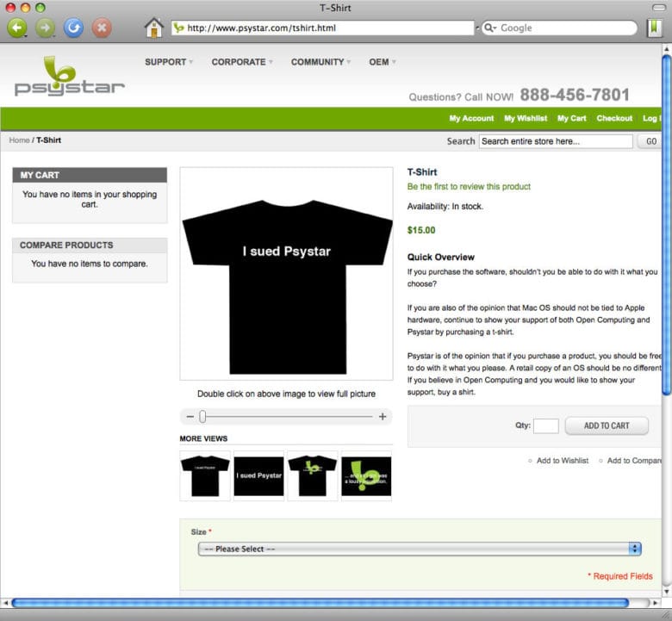
Task: Click the vertical scrollbar thumb
Action: [667, 225]
